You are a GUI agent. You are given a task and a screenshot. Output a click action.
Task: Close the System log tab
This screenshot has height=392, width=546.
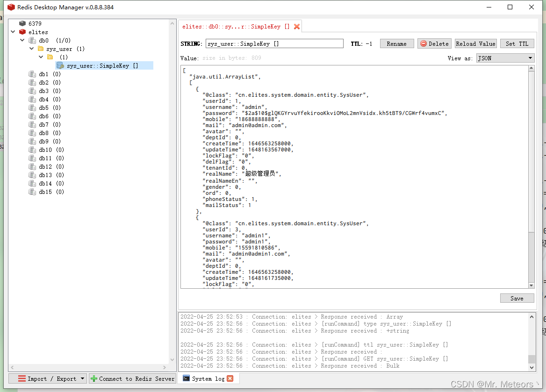coord(230,378)
